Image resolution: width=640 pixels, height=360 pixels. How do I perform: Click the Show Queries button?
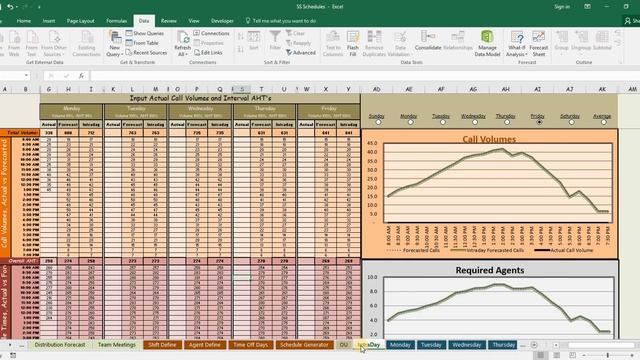pyautogui.click(x=145, y=33)
